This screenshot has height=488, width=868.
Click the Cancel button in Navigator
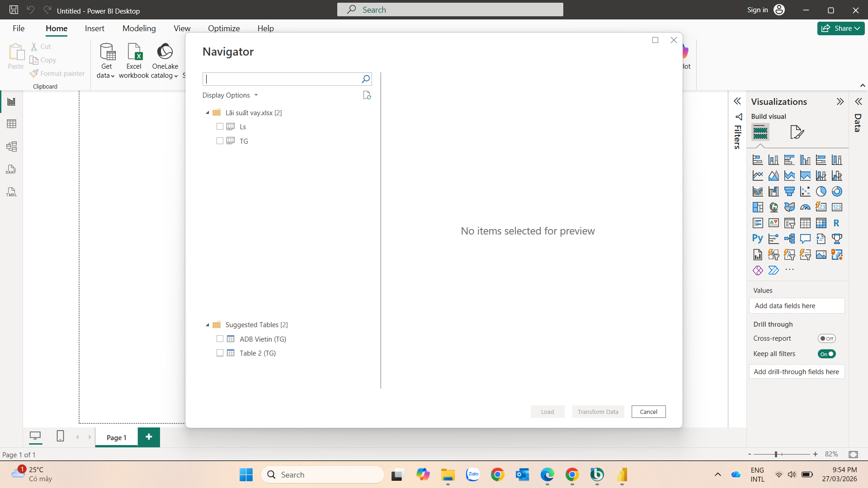(x=648, y=412)
